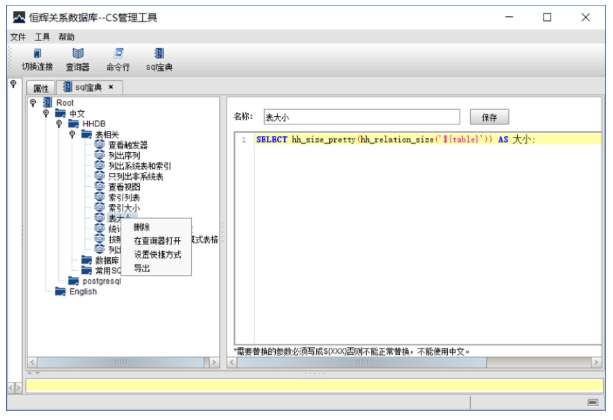
Task: Open the 工具 menu
Action: click(x=42, y=37)
